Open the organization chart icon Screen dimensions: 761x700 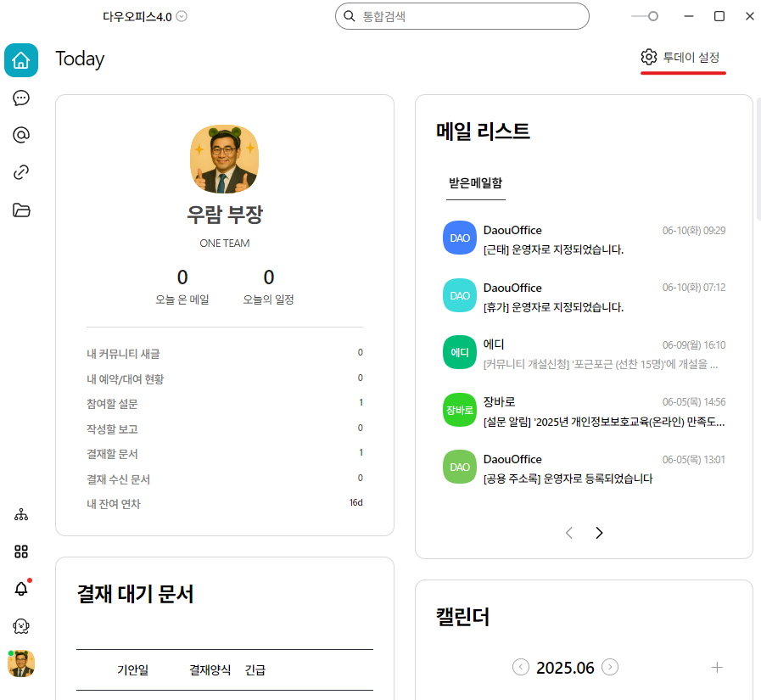pyautogui.click(x=21, y=515)
